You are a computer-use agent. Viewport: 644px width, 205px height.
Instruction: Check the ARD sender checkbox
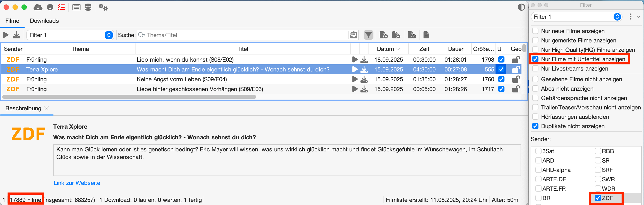(x=538, y=161)
